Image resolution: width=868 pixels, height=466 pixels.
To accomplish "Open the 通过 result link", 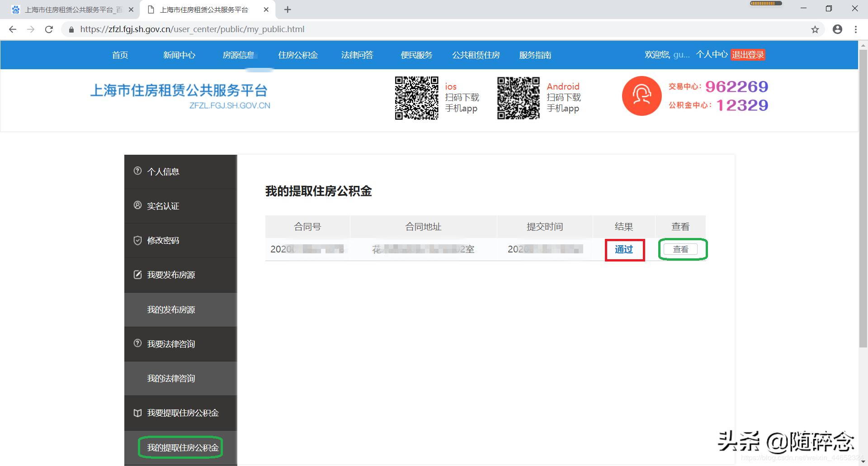I will tap(624, 249).
